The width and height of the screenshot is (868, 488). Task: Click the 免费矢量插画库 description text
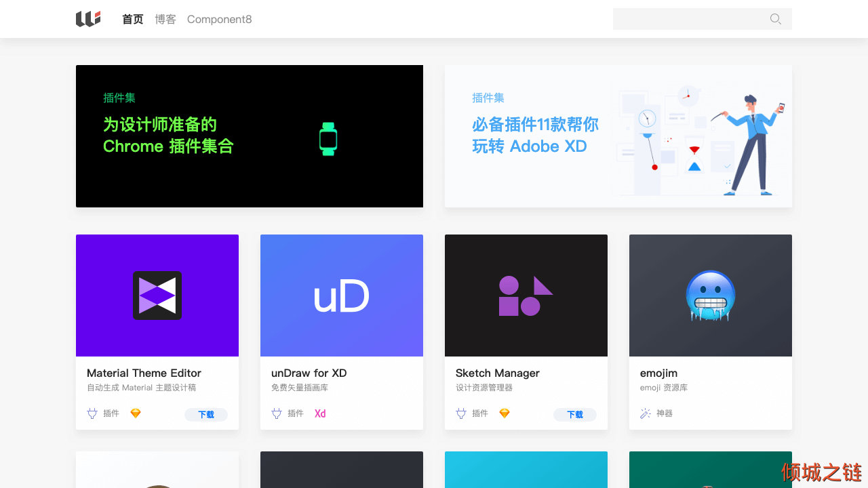point(300,388)
